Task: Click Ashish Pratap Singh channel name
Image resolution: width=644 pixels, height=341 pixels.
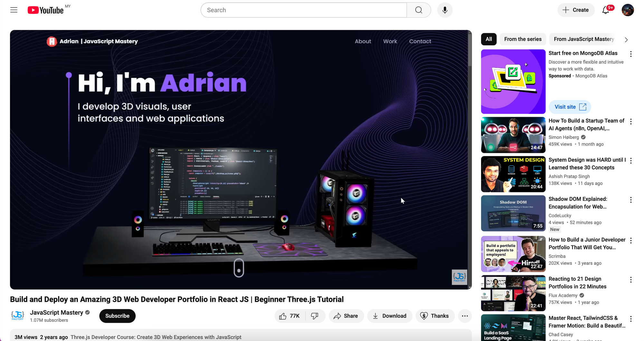Action: point(569,177)
